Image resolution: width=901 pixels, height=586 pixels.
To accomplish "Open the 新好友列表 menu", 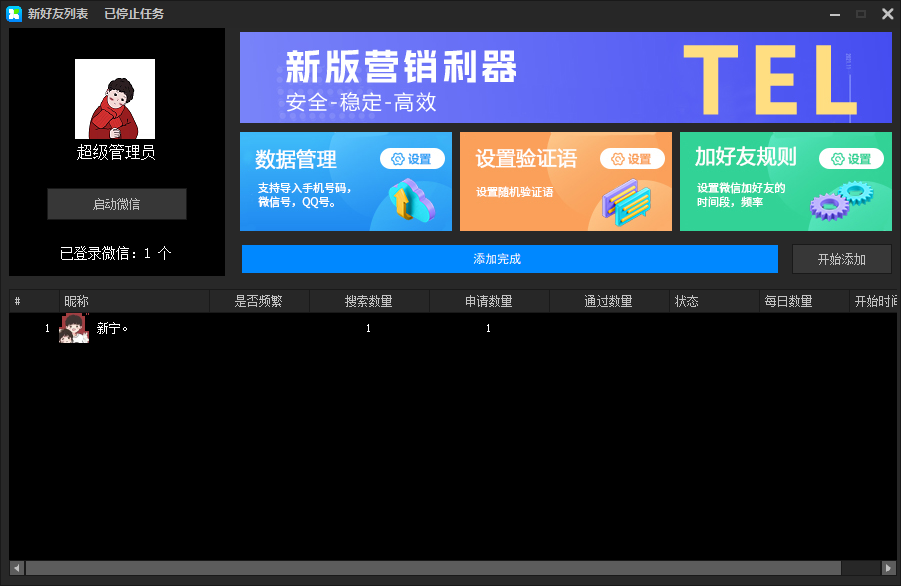I will click(60, 14).
